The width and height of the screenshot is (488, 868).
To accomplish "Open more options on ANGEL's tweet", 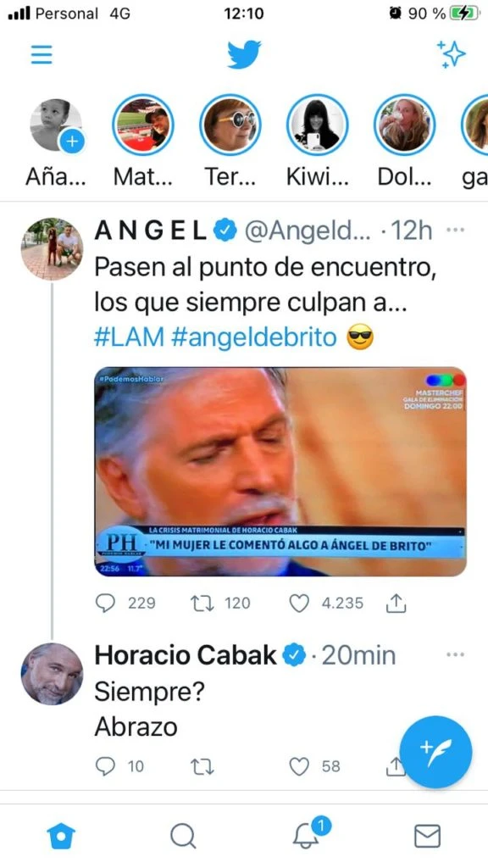I will [x=455, y=230].
